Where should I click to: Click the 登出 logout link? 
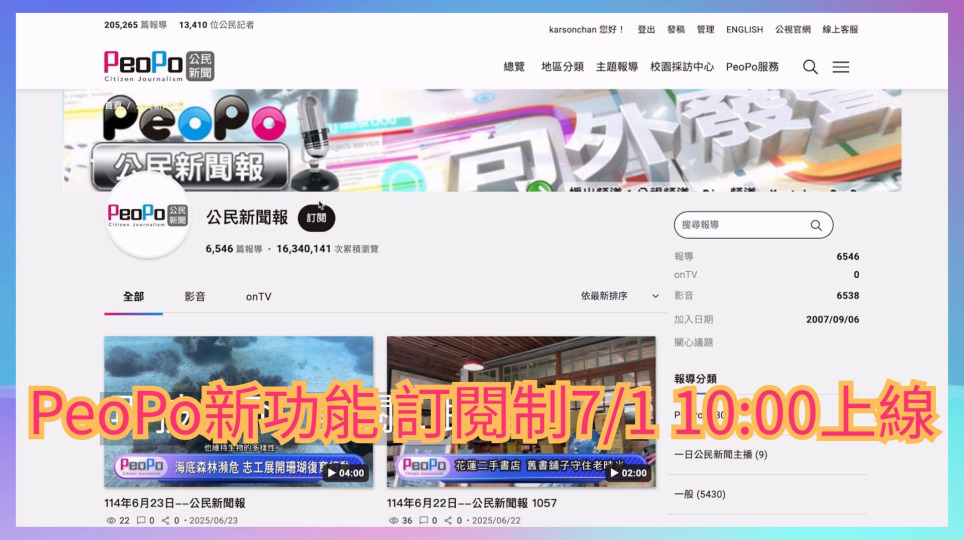tap(646, 30)
